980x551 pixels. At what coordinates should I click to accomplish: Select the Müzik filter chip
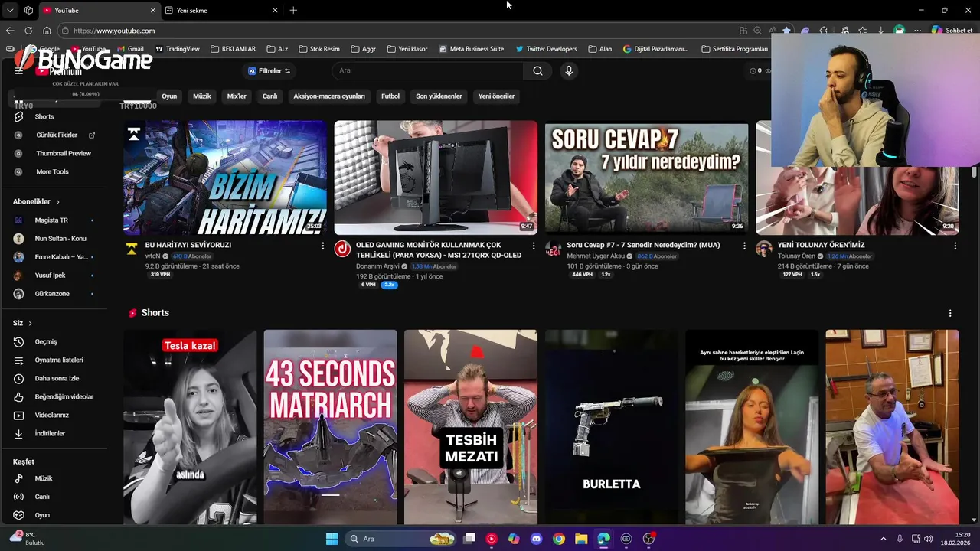coord(202,96)
